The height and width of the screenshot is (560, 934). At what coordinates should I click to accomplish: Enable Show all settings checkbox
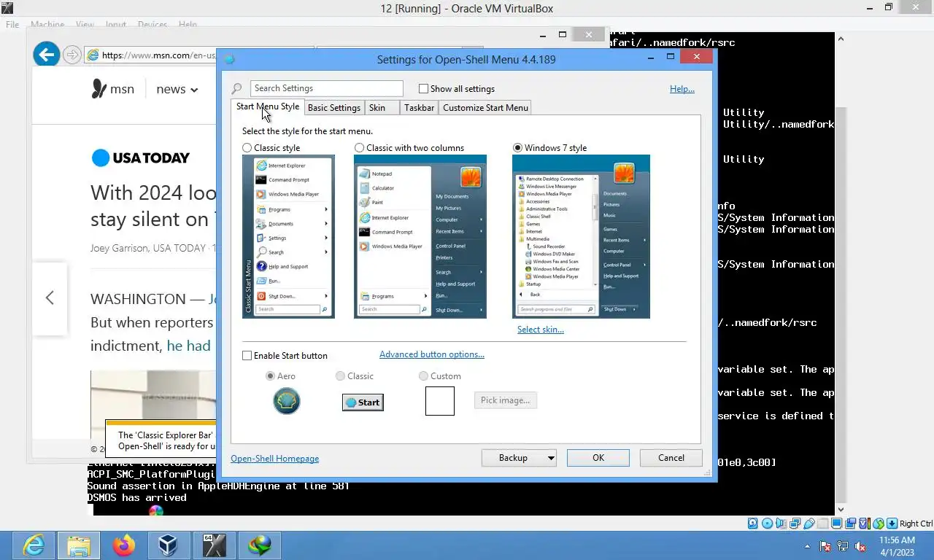[x=423, y=89]
